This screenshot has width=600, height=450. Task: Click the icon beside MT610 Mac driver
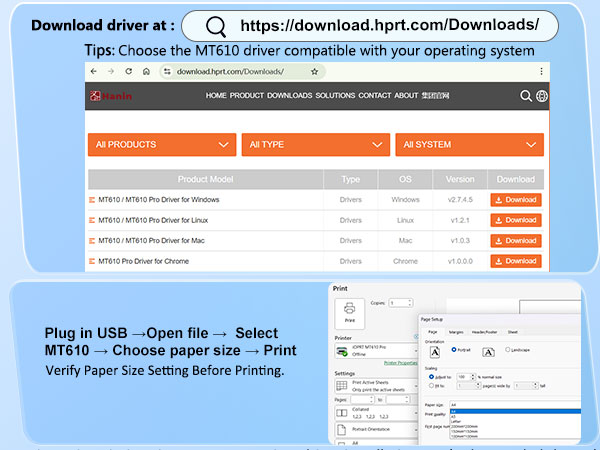(92, 241)
